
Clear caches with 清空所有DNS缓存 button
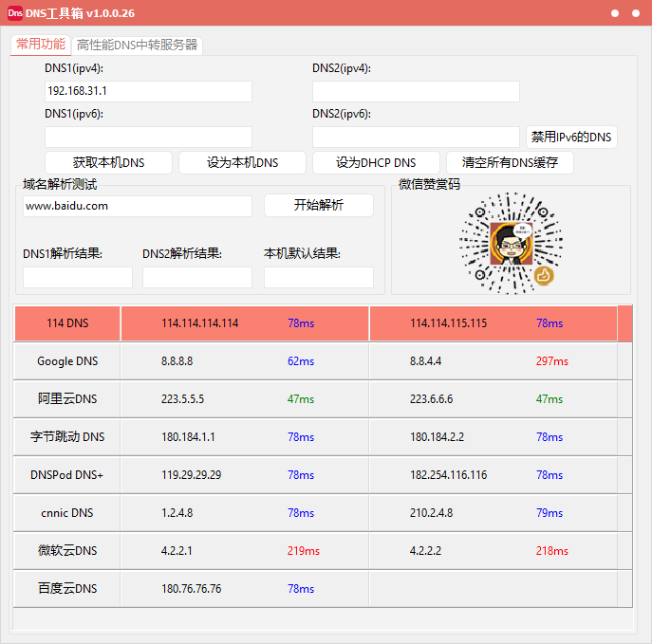point(510,162)
